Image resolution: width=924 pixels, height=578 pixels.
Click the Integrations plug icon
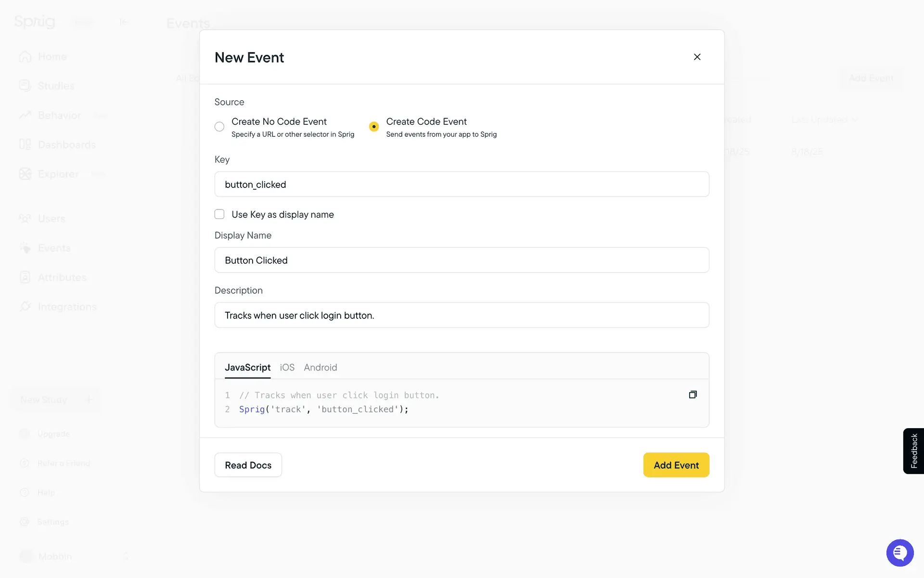pyautogui.click(x=25, y=306)
